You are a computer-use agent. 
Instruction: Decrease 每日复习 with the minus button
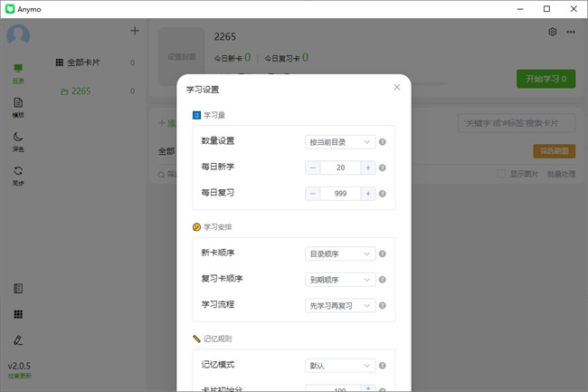[313, 193]
